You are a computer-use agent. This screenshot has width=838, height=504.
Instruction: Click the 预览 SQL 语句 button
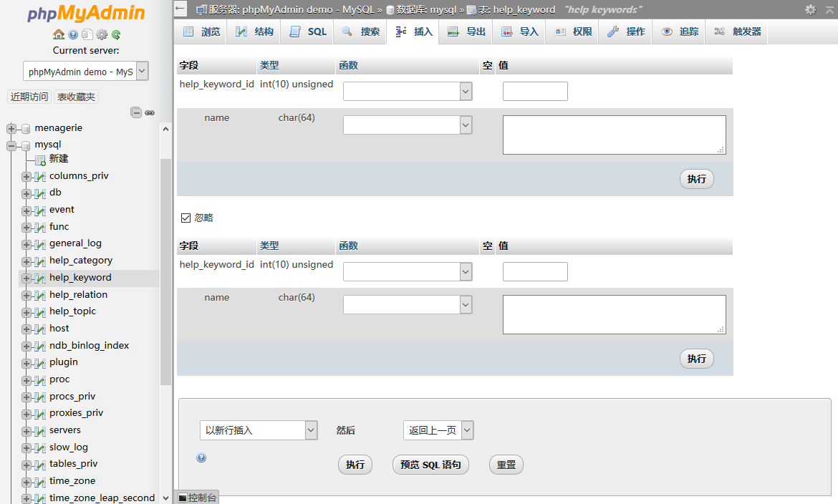click(x=430, y=465)
